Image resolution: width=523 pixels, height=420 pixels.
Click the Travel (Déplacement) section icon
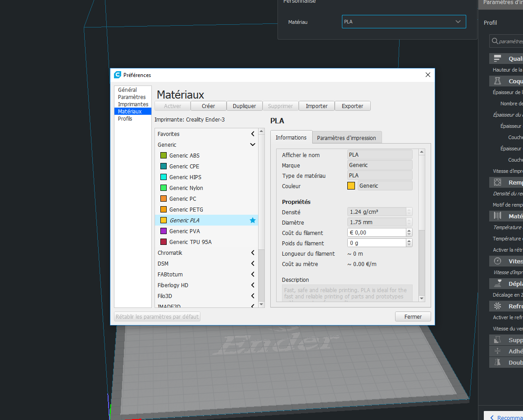coord(497,284)
